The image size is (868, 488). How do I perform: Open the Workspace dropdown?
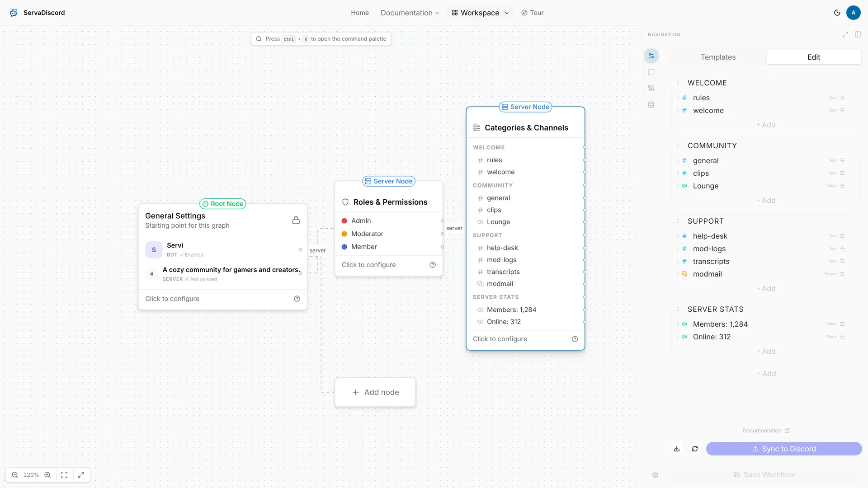(480, 13)
